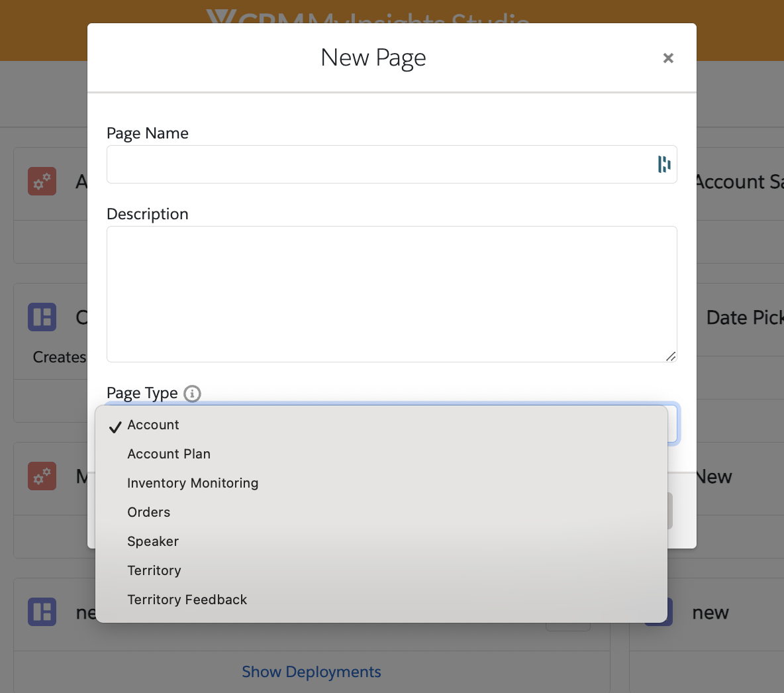Click the blue layout icon above Show Deployments
The width and height of the screenshot is (784, 693).
click(x=42, y=612)
